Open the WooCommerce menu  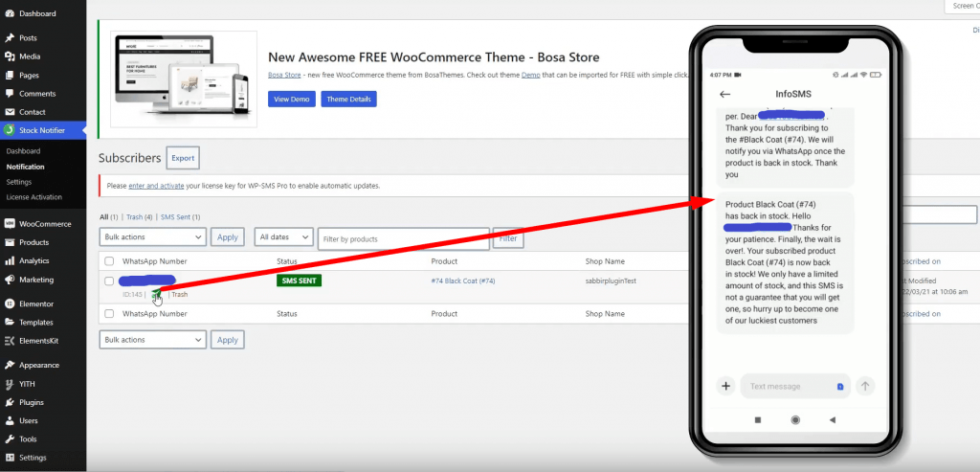[x=45, y=224]
